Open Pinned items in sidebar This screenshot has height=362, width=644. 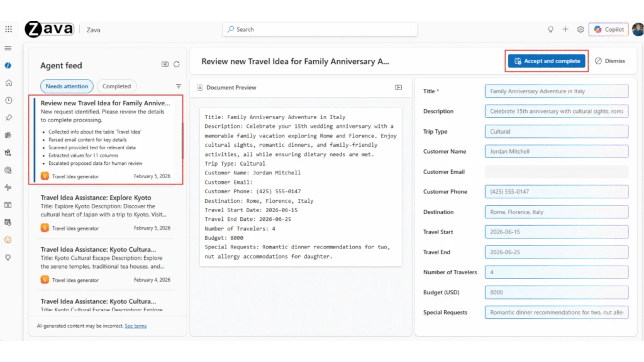pos(9,118)
